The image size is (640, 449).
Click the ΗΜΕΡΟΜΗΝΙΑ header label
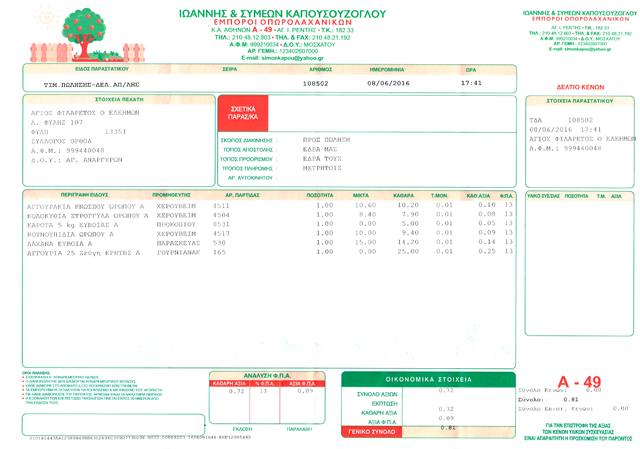pyautogui.click(x=387, y=69)
